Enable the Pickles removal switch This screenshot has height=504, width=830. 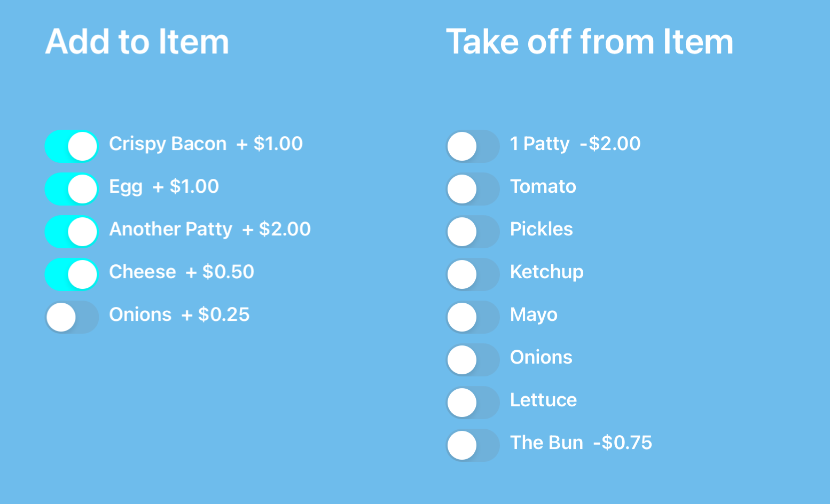click(472, 231)
